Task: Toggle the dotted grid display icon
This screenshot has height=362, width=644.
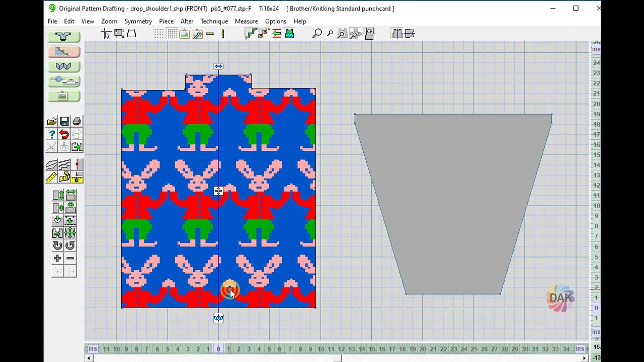Action: pos(159,34)
